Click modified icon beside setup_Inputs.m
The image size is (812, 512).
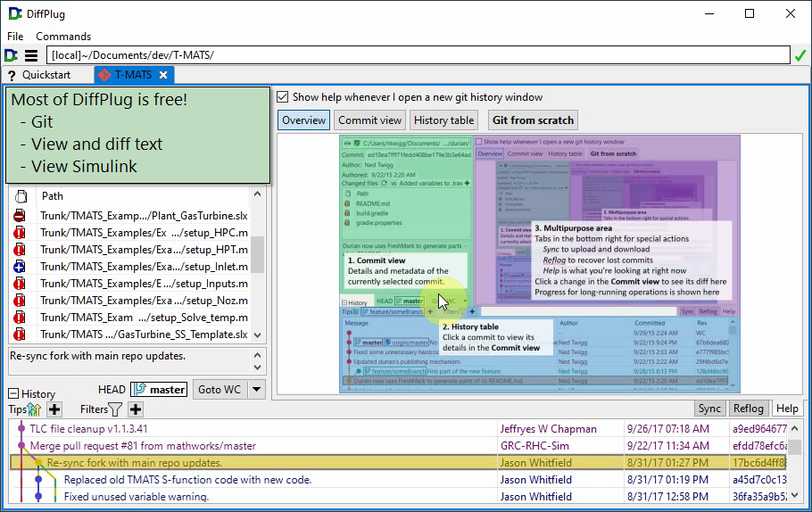pos(19,284)
